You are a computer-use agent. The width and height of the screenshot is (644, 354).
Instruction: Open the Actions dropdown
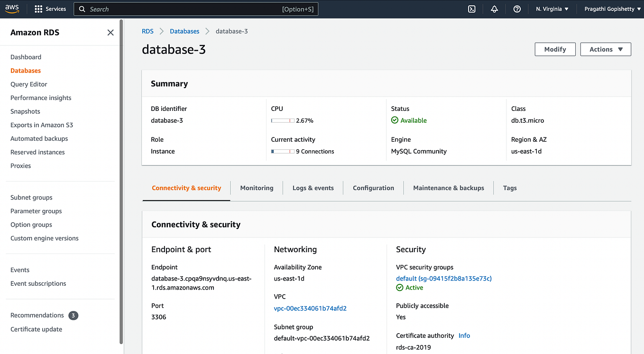point(606,49)
